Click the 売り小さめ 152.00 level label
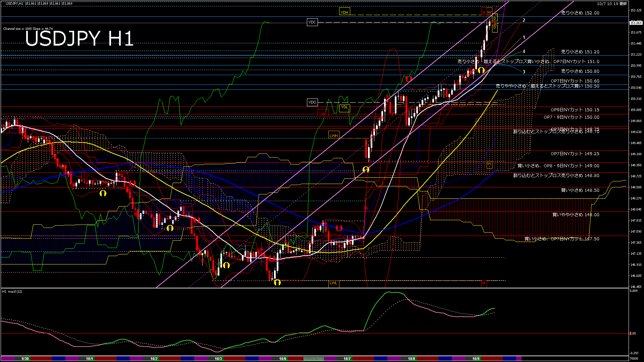Viewport: 644px width, 362px height. [580, 13]
